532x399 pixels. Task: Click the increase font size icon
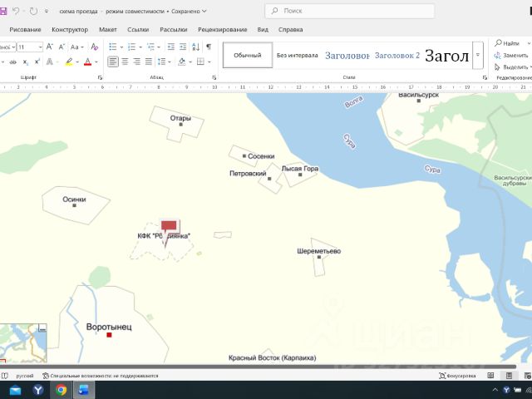(49, 47)
